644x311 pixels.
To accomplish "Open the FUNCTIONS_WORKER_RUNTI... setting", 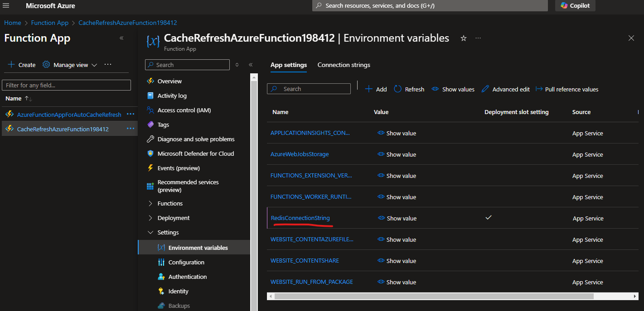I will 311,197.
